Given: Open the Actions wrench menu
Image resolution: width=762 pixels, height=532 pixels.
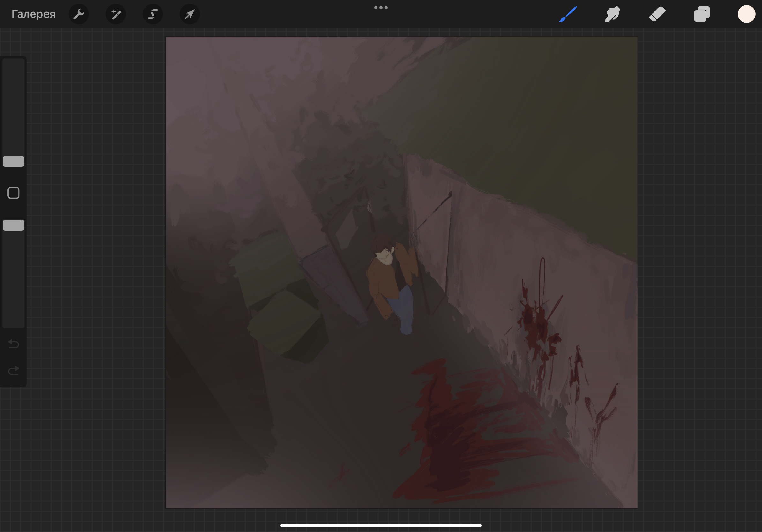Looking at the screenshot, I should (x=78, y=14).
